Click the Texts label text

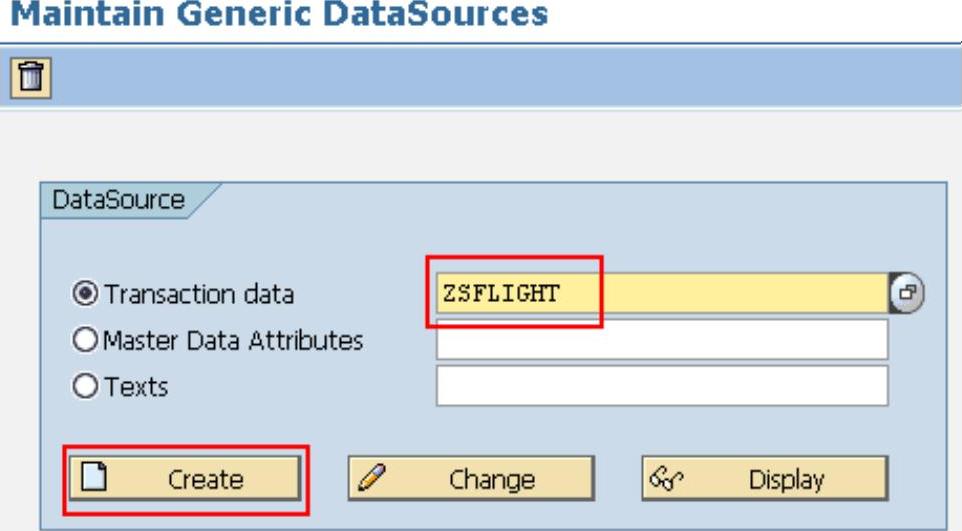pyautogui.click(x=136, y=386)
